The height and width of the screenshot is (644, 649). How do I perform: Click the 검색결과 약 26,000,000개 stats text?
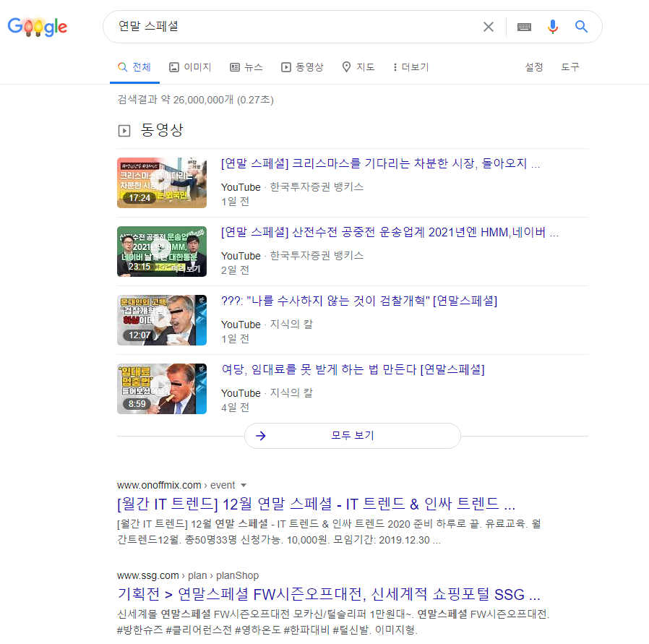[195, 100]
